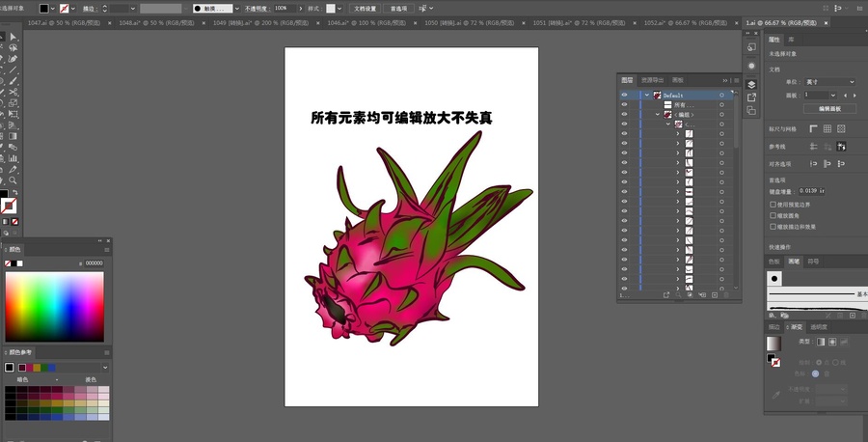This screenshot has width=868, height=442.
Task: Open brush libraries menu icon
Action: click(773, 316)
